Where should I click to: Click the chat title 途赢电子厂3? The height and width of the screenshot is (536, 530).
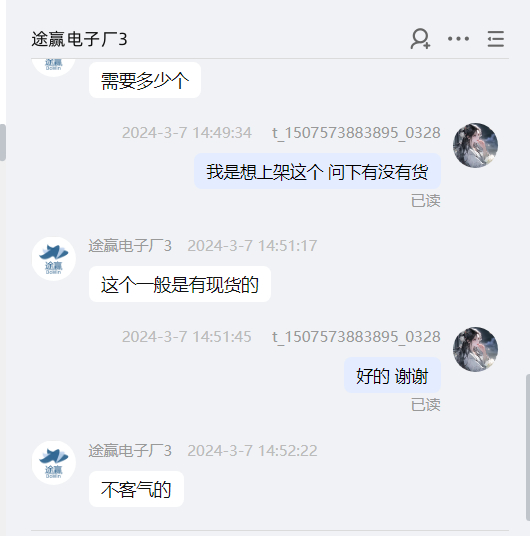(x=79, y=39)
